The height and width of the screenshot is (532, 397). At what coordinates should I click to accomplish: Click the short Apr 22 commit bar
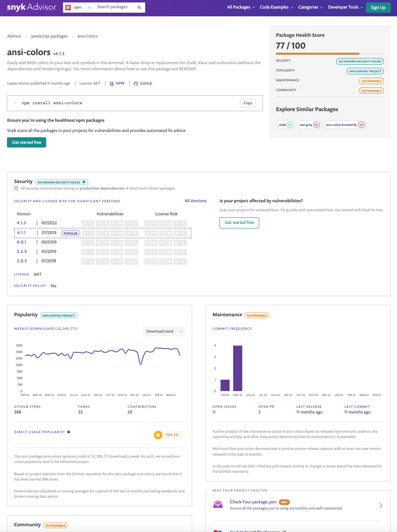(225, 385)
